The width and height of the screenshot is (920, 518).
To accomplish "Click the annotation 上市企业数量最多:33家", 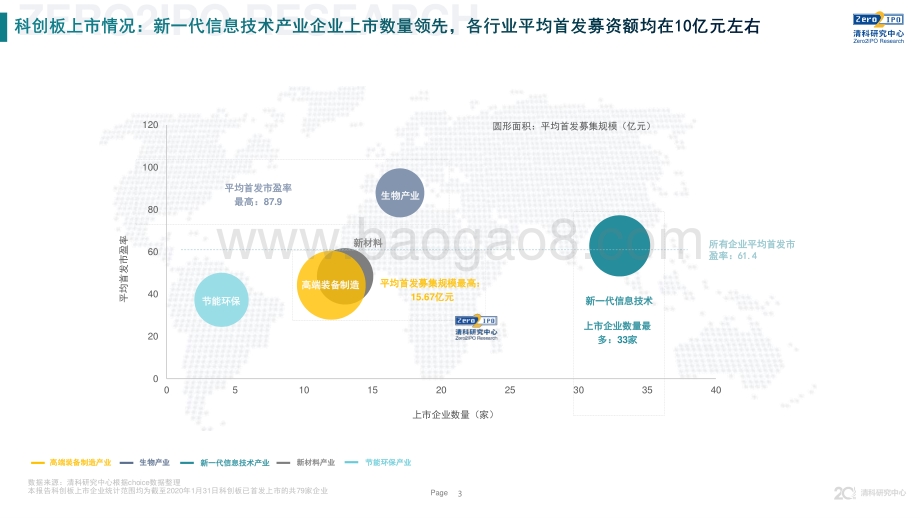I will click(617, 333).
